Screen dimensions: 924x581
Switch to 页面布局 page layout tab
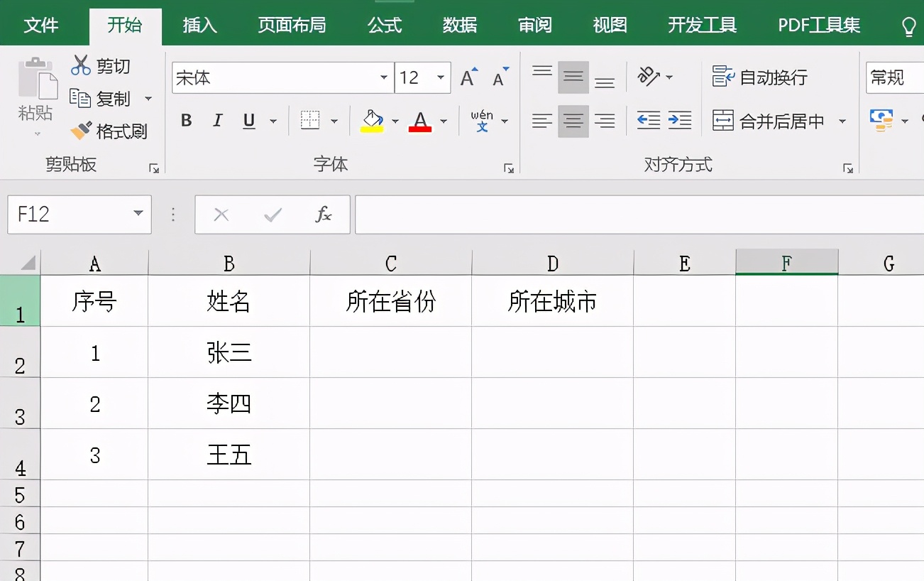coord(292,26)
